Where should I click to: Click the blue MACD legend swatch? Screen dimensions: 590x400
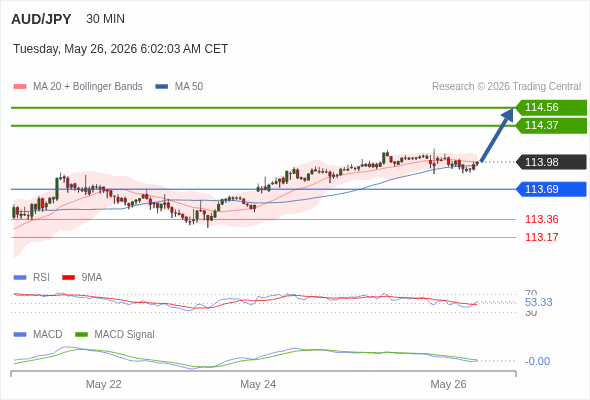pyautogui.click(x=20, y=335)
